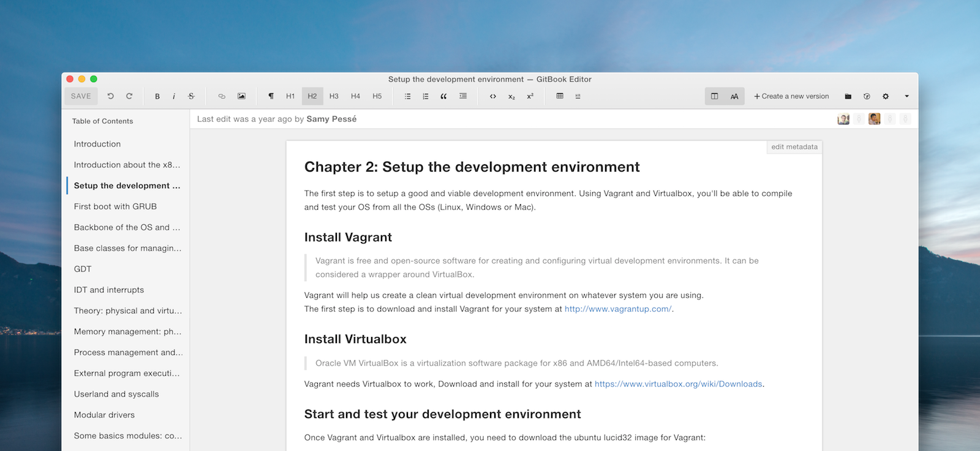Screen dimensions: 980x451
Task: Apply subscript formatting
Action: tap(511, 96)
